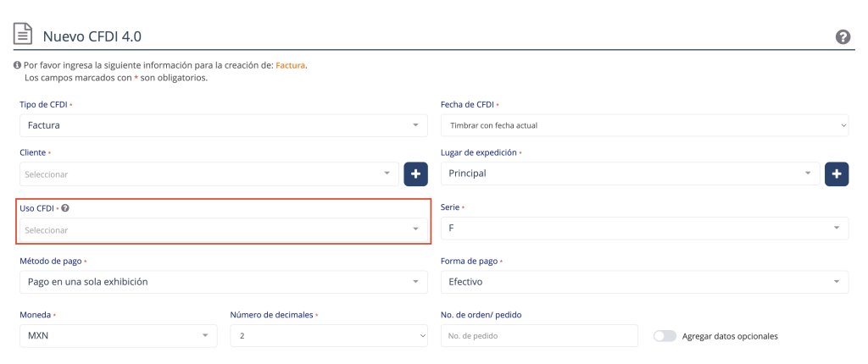This screenshot has width=868, height=364.
Task: Click the info icon before 'Por favor ingresa'
Action: pyautogui.click(x=17, y=65)
